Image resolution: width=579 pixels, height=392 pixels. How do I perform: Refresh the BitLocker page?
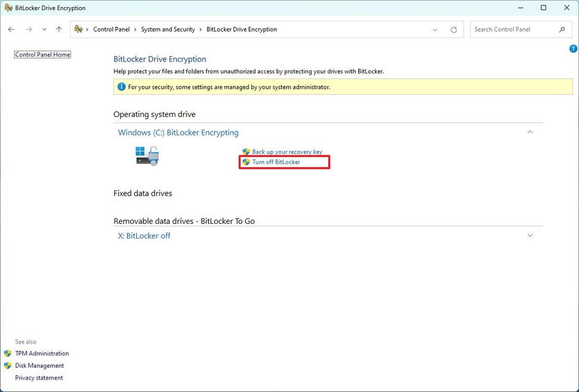(x=454, y=29)
